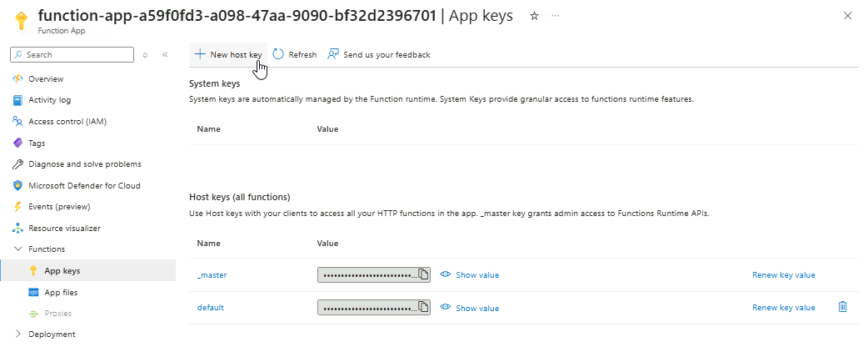Image resolution: width=868 pixels, height=347 pixels.
Task: Click the sidebar Search field
Action: [75, 55]
